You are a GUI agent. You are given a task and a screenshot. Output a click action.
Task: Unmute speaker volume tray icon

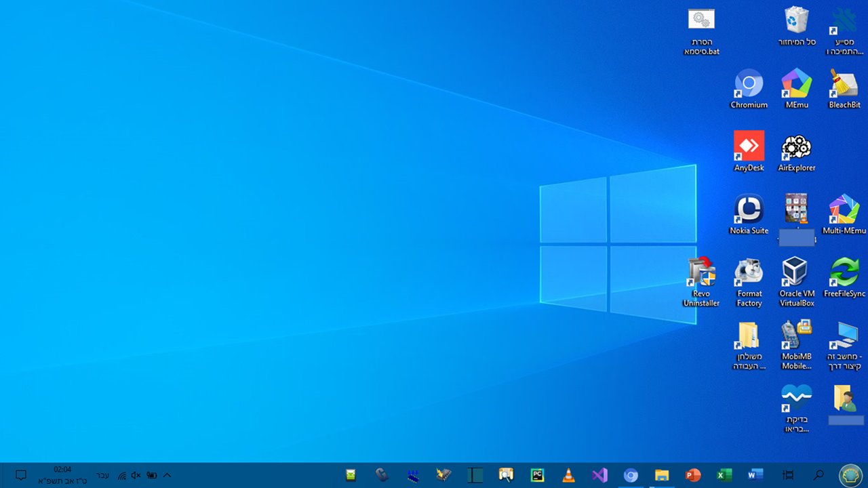point(136,475)
